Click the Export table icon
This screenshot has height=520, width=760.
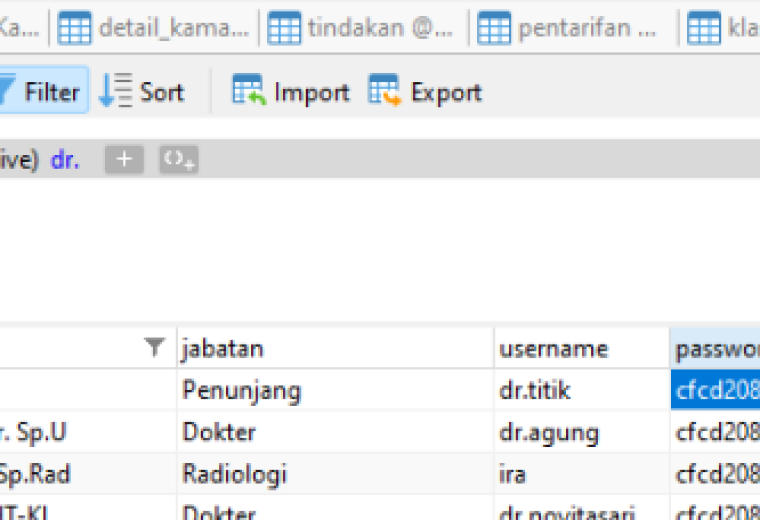coord(384,90)
